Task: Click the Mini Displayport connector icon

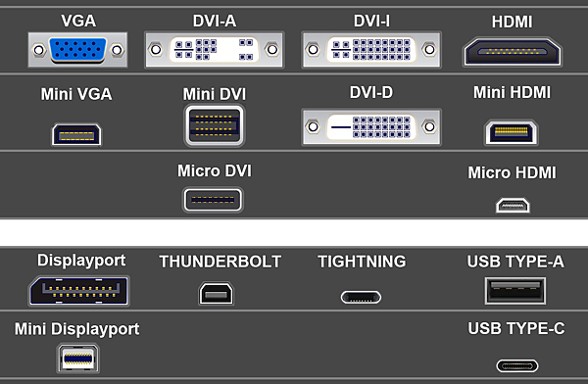Action: 78,359
